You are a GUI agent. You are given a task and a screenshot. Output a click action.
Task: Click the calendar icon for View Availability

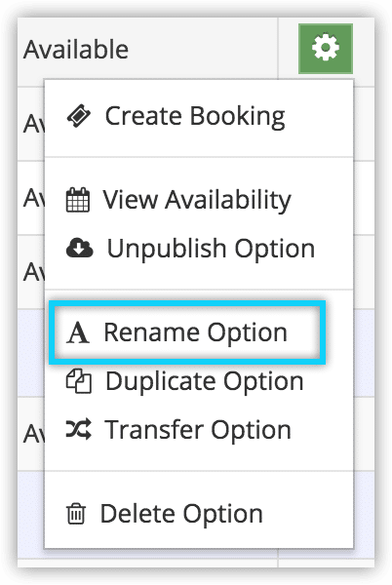click(78, 200)
